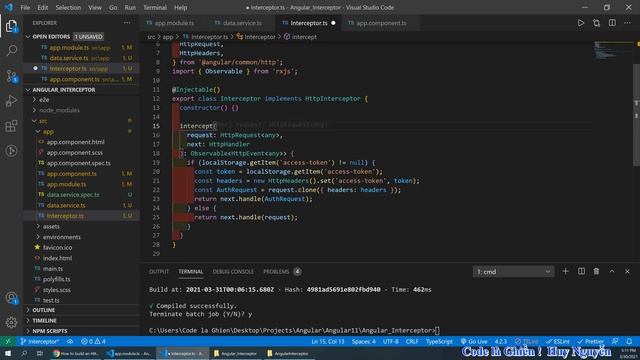Open changes compare icon in editor toolbar
The width and height of the screenshot is (640, 360).
(x=597, y=23)
